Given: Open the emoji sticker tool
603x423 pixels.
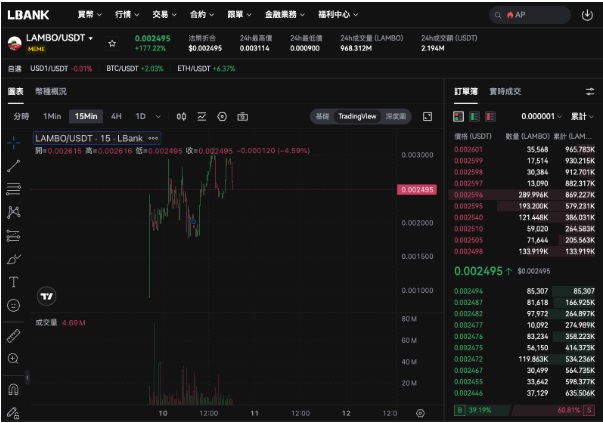Looking at the screenshot, I should pyautogui.click(x=13, y=305).
